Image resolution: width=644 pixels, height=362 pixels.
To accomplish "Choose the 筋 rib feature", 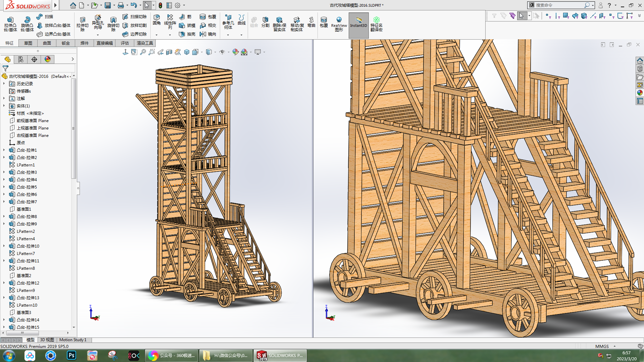I will click(x=185, y=16).
